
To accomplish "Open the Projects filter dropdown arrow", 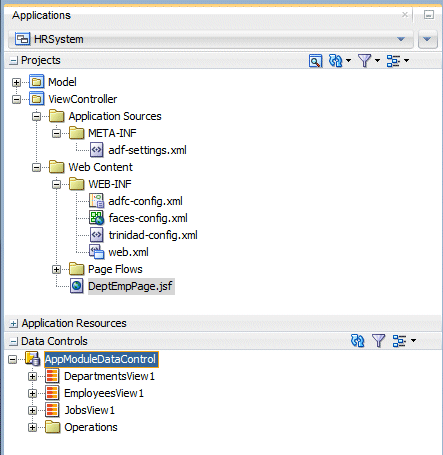I will coord(377,61).
